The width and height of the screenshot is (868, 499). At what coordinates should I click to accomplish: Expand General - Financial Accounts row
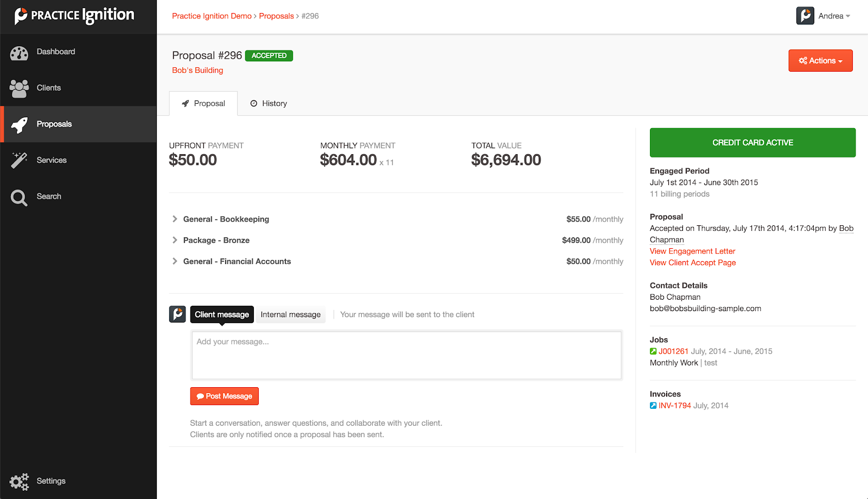click(x=175, y=261)
